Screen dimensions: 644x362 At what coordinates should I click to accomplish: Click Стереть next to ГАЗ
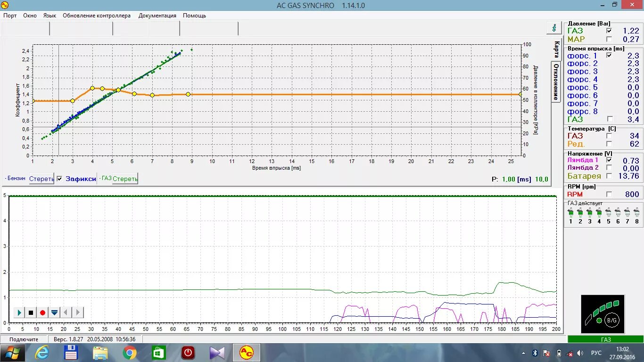(125, 179)
